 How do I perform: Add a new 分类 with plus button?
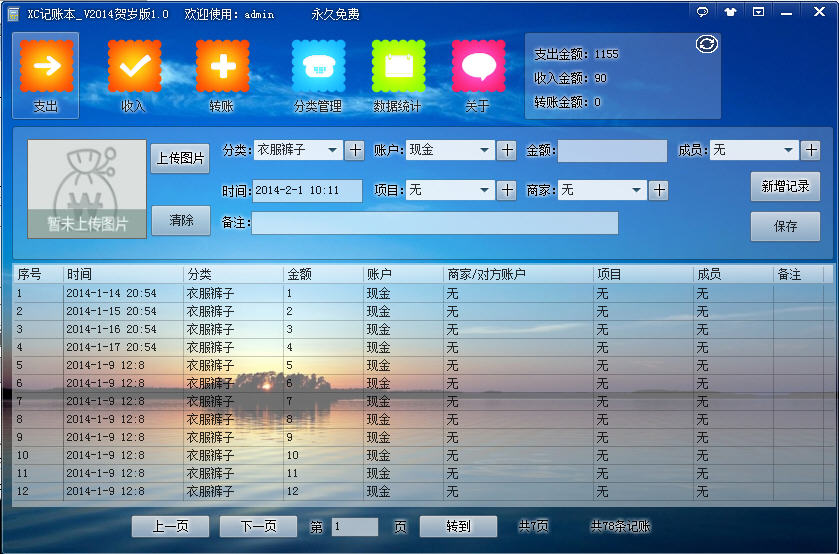point(355,150)
